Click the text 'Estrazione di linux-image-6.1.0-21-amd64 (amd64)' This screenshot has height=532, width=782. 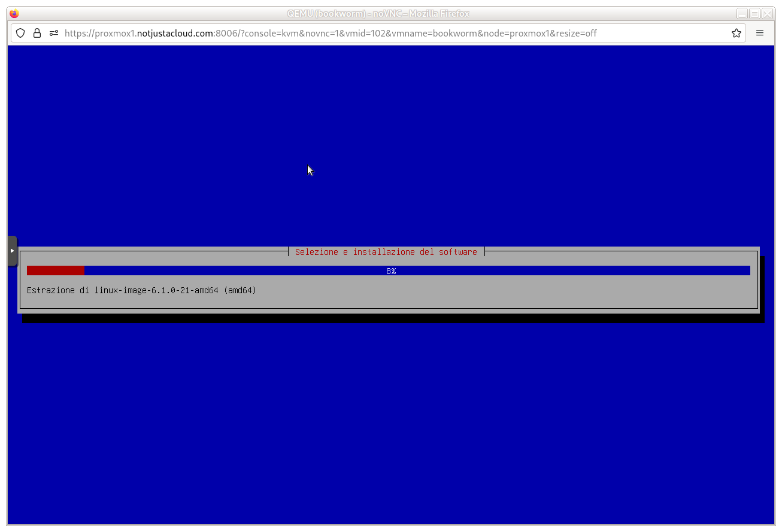coord(141,290)
